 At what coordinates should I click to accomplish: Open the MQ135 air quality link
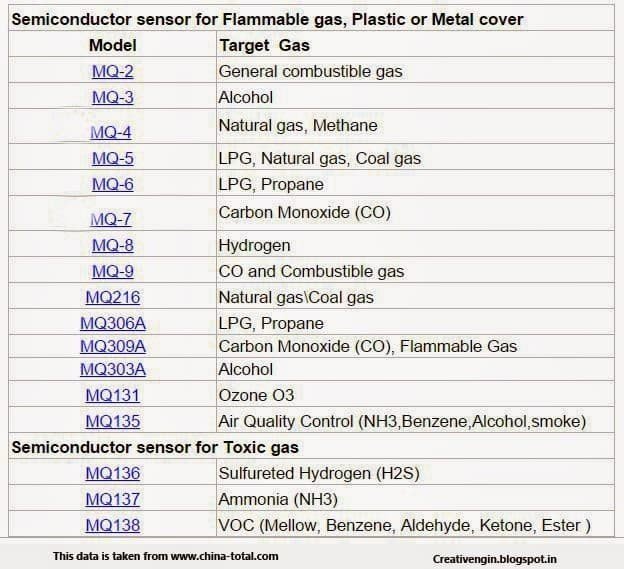(112, 421)
